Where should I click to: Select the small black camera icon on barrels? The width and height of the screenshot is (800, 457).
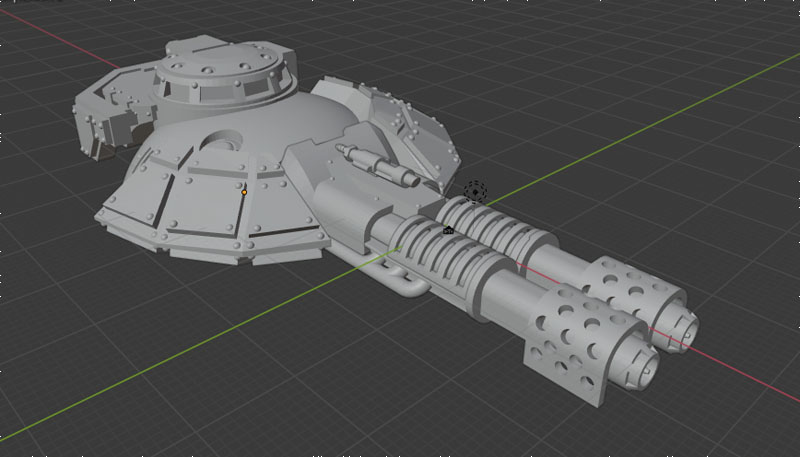449,229
